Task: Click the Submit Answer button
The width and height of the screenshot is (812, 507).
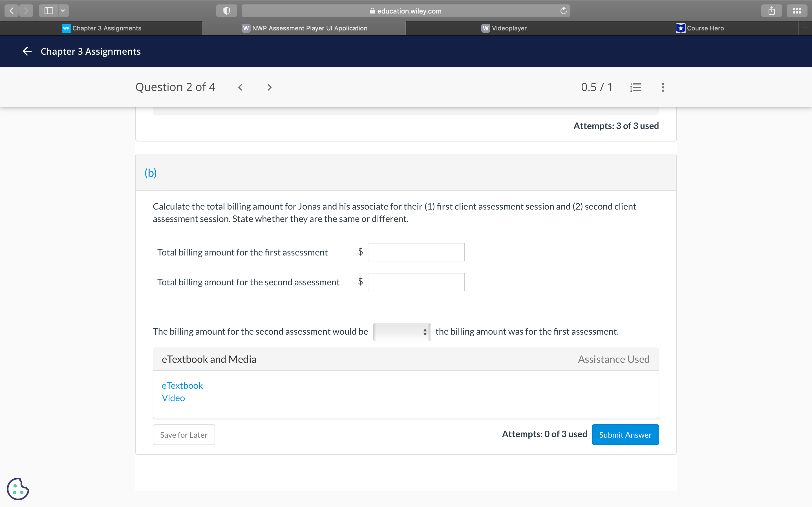Action: coord(625,435)
